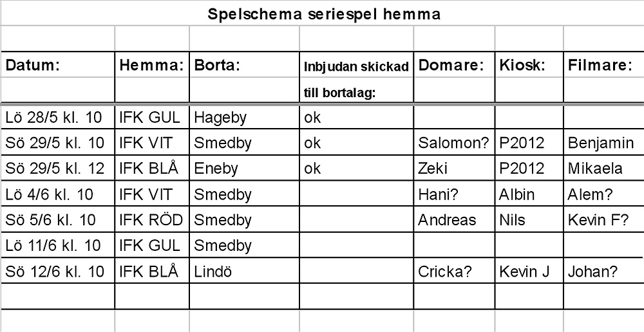Select the Hageby away team cell
Image resolution: width=644 pixels, height=332 pixels.
click(244, 117)
